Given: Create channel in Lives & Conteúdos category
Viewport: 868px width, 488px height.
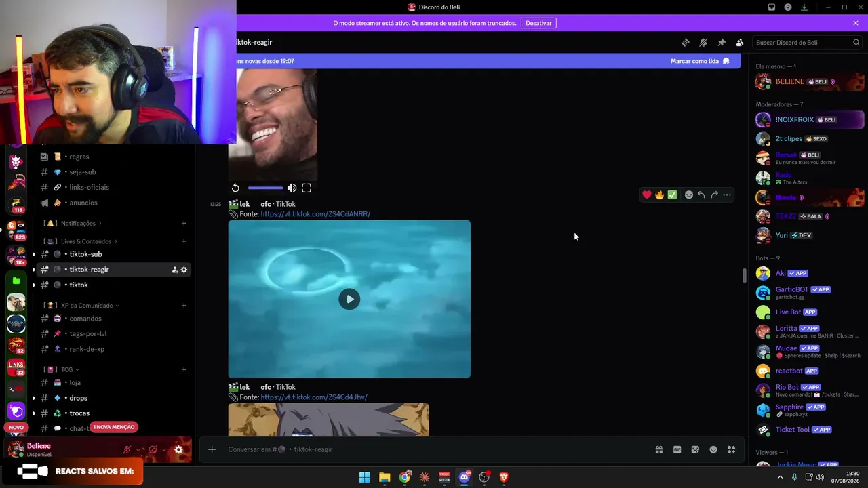Looking at the screenshot, I should tap(184, 241).
